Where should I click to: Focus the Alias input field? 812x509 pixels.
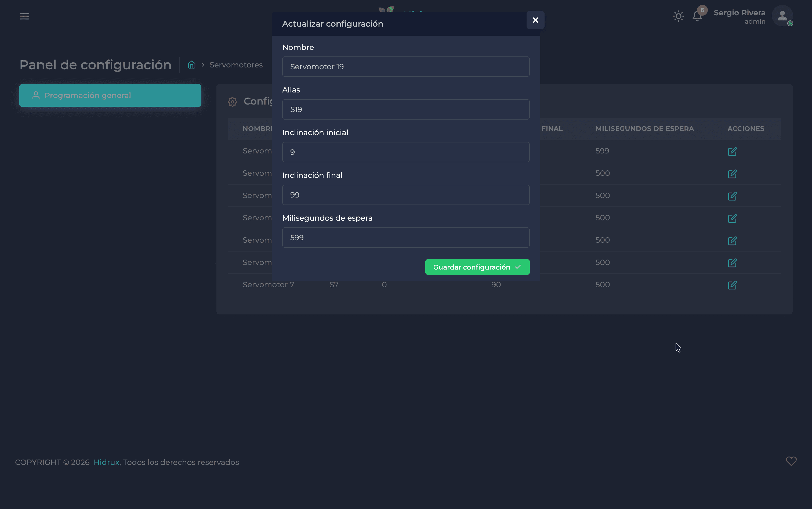(406, 109)
